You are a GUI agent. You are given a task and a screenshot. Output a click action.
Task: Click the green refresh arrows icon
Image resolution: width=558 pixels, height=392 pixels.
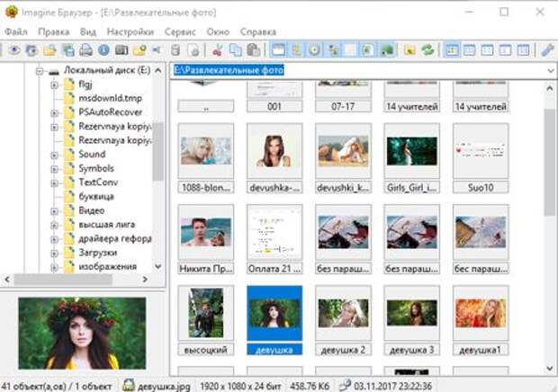tap(427, 50)
